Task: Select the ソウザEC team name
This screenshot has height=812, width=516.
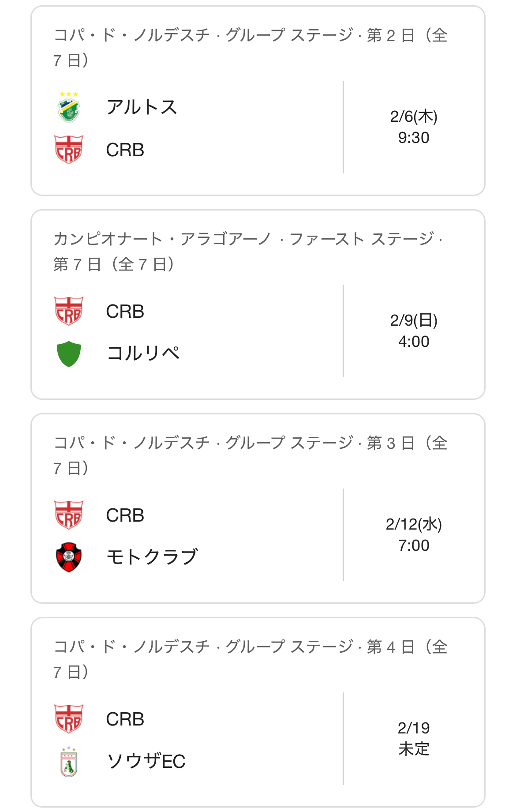Action: (146, 761)
